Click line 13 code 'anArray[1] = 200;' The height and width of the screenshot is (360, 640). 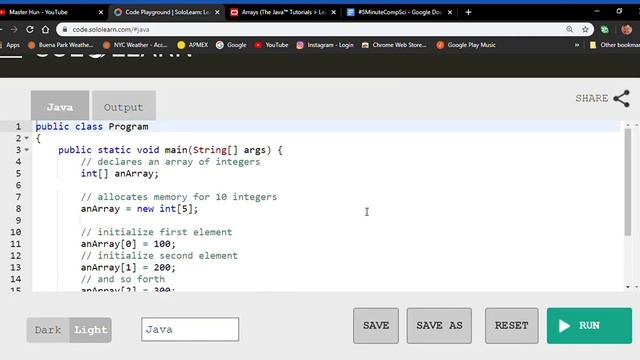pyautogui.click(x=128, y=268)
